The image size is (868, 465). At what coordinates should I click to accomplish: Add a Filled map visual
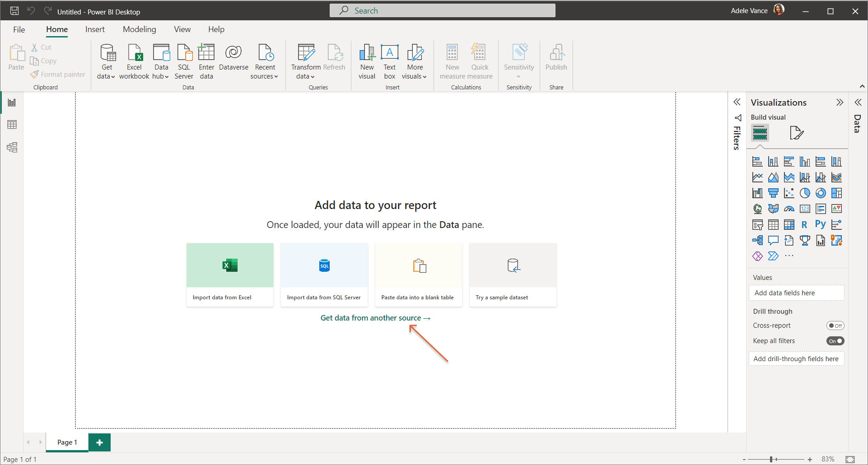point(773,209)
